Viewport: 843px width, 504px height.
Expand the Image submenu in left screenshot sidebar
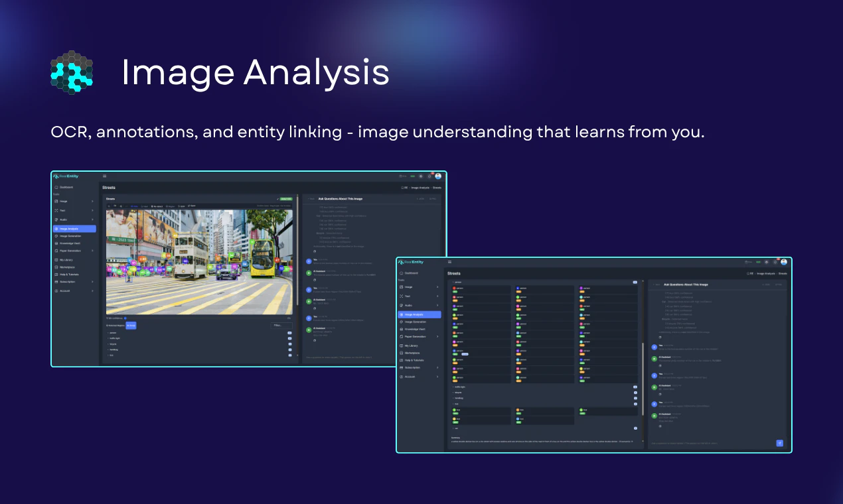point(75,201)
